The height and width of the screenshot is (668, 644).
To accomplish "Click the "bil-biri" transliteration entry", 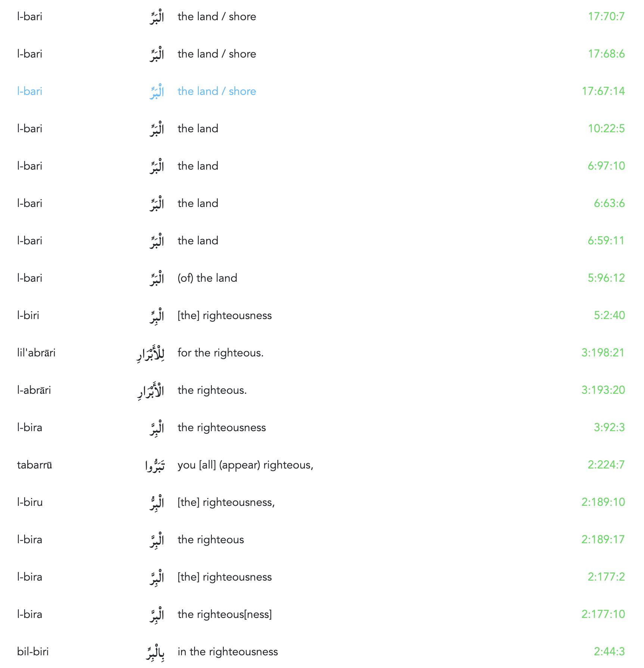I will pyautogui.click(x=33, y=652).
